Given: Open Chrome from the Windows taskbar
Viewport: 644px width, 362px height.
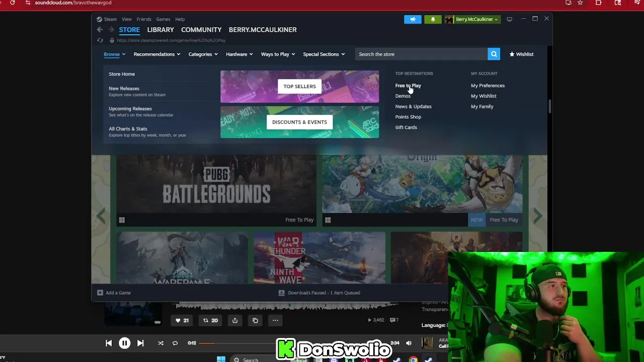Looking at the screenshot, I should tap(413, 359).
